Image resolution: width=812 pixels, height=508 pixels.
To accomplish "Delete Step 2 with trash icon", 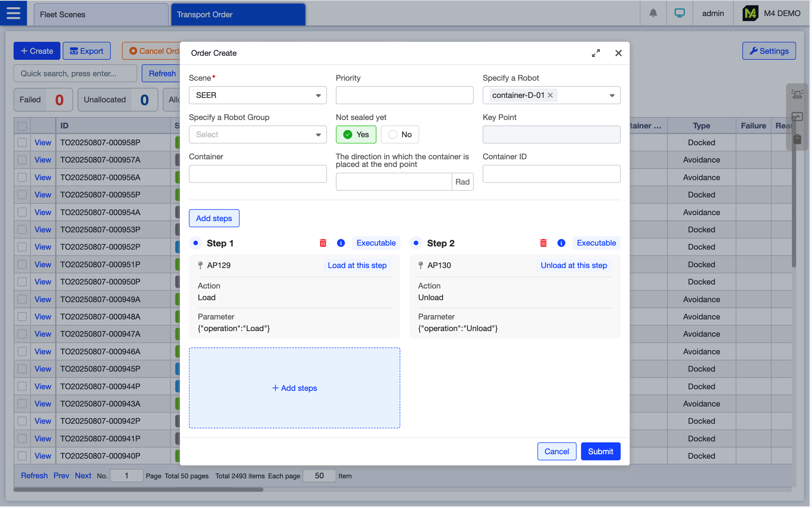I will [x=543, y=243].
